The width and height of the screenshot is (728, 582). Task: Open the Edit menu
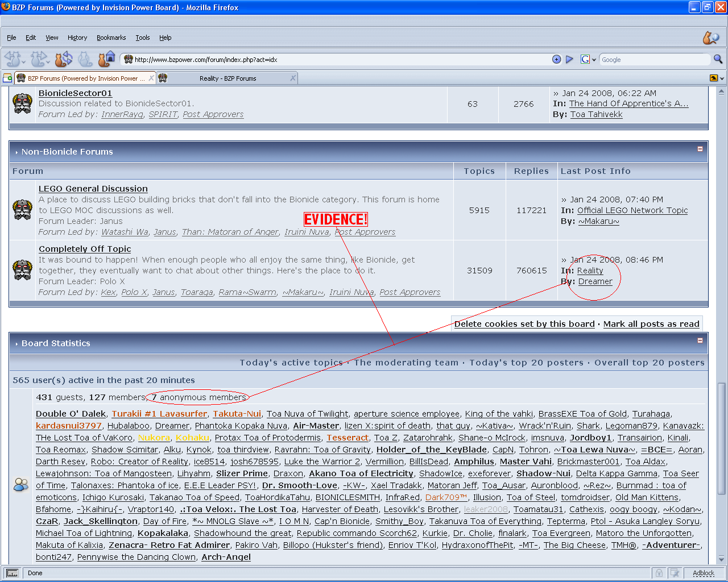click(31, 38)
